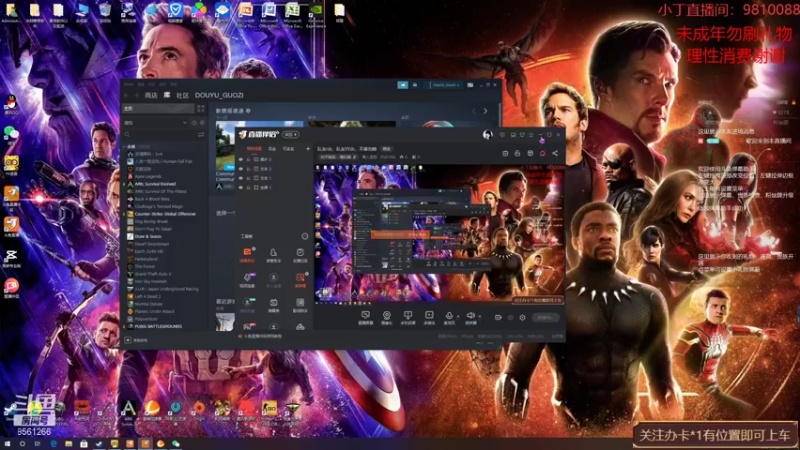Show previous items in Steam news carousel

tap(474, 111)
